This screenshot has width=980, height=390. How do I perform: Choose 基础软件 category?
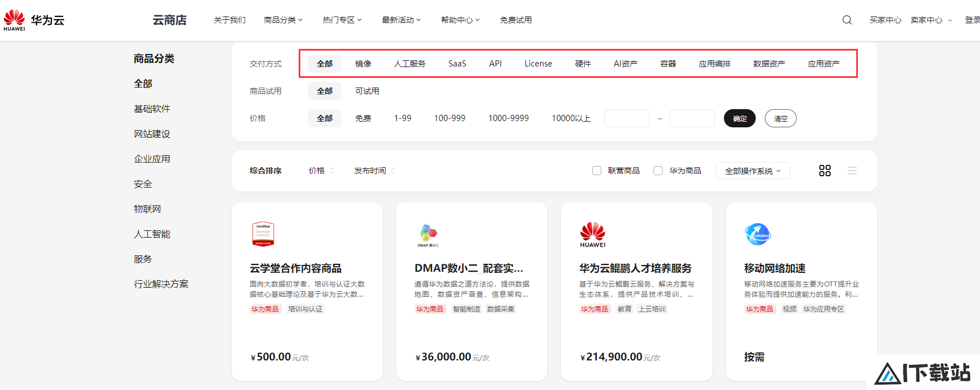[x=152, y=109]
